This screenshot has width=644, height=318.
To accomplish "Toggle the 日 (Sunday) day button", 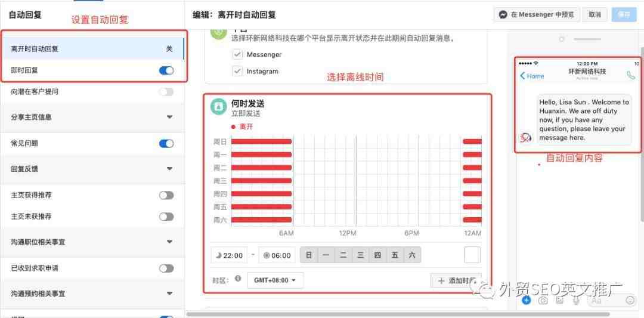I will click(x=309, y=255).
